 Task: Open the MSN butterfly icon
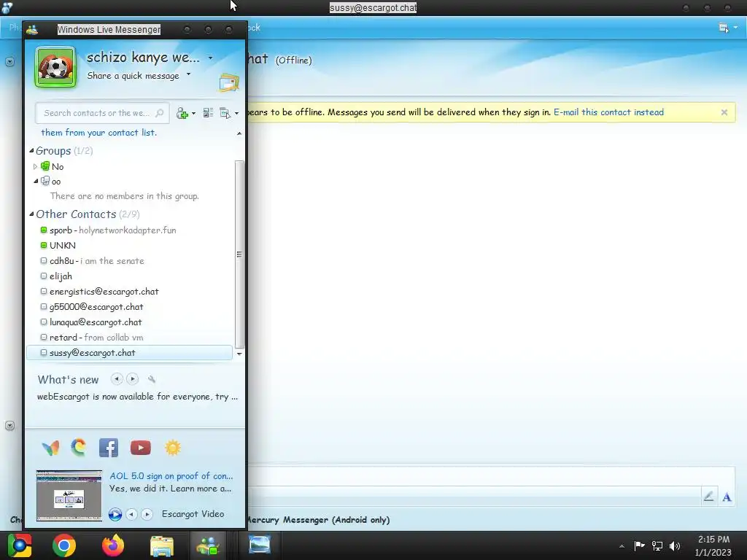[50, 448]
